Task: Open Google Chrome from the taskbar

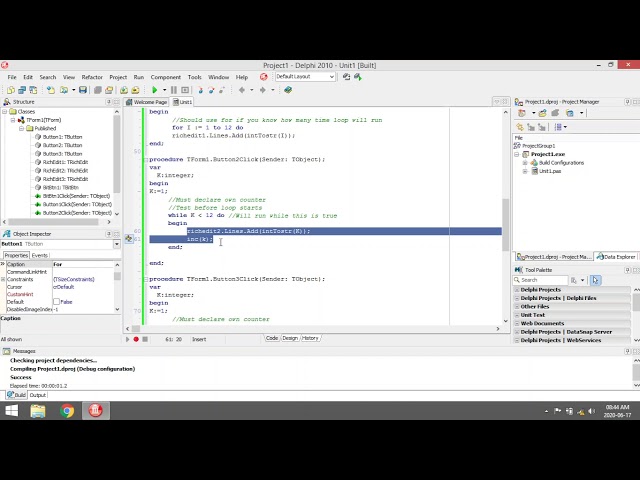Action: point(67,411)
